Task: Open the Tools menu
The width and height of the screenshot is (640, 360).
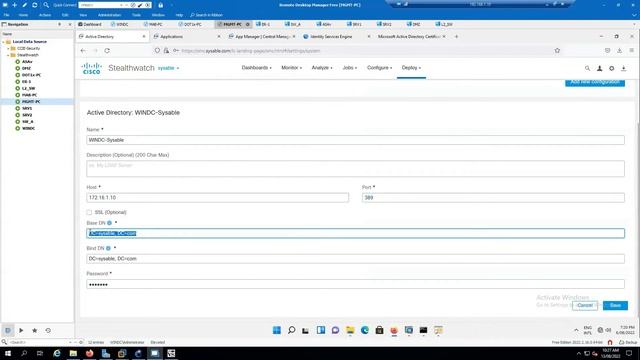Action: click(136, 15)
